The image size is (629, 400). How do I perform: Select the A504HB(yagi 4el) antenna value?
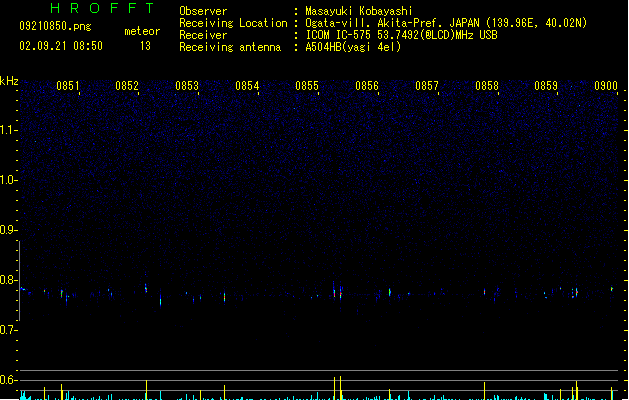353,47
